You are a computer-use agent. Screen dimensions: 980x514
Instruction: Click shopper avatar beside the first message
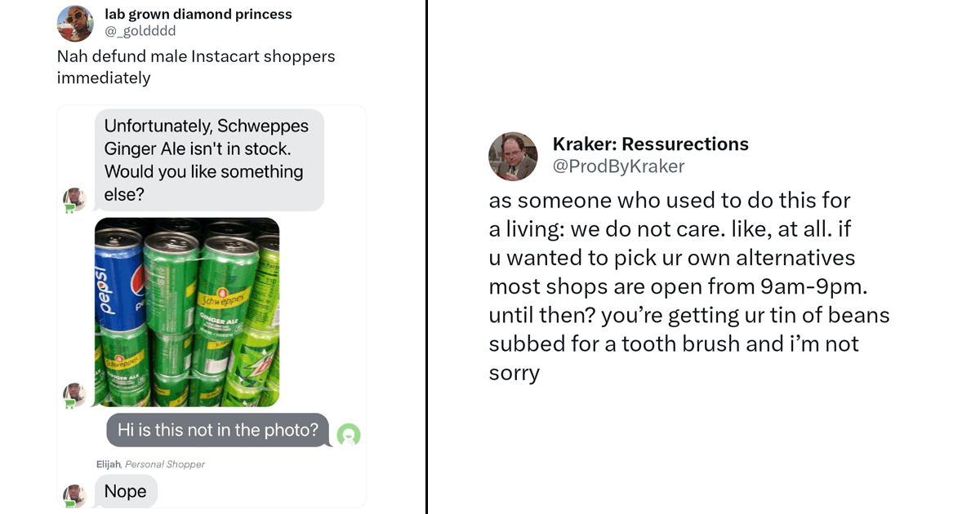point(75,199)
